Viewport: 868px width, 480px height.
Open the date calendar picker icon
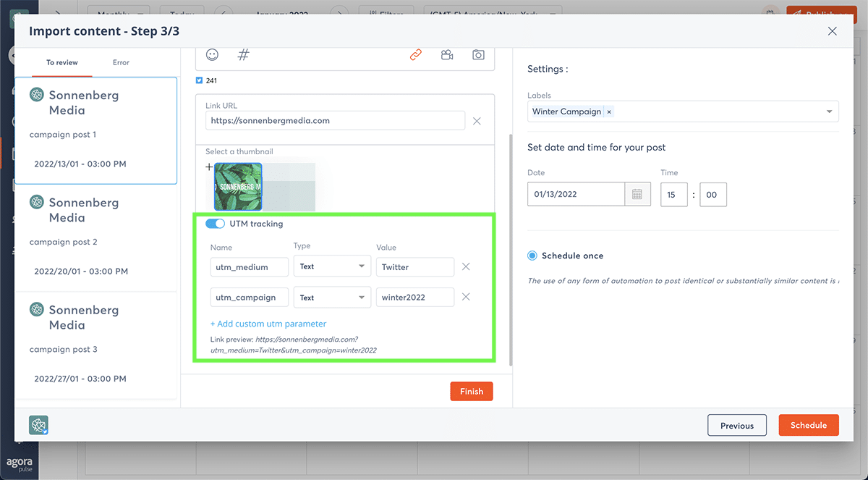click(637, 194)
